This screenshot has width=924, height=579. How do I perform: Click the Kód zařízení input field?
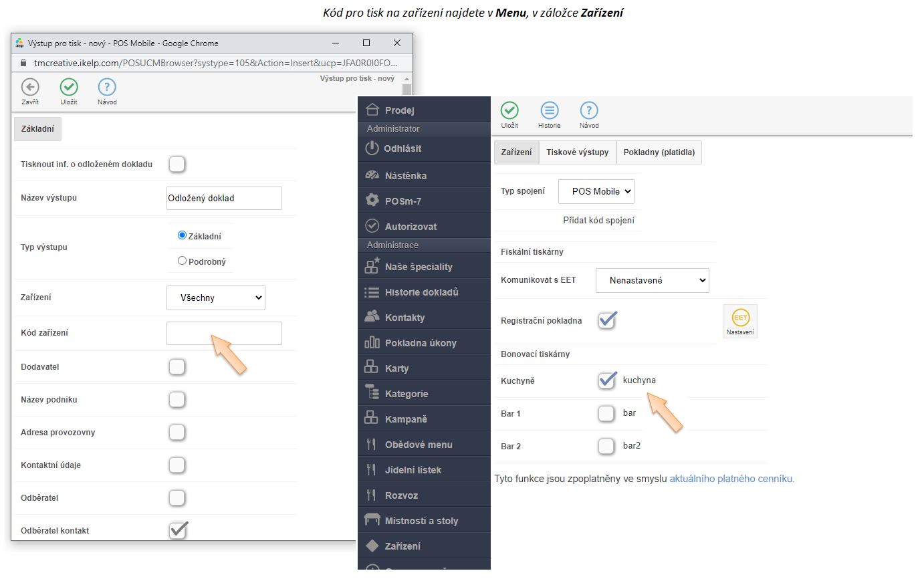pos(224,333)
